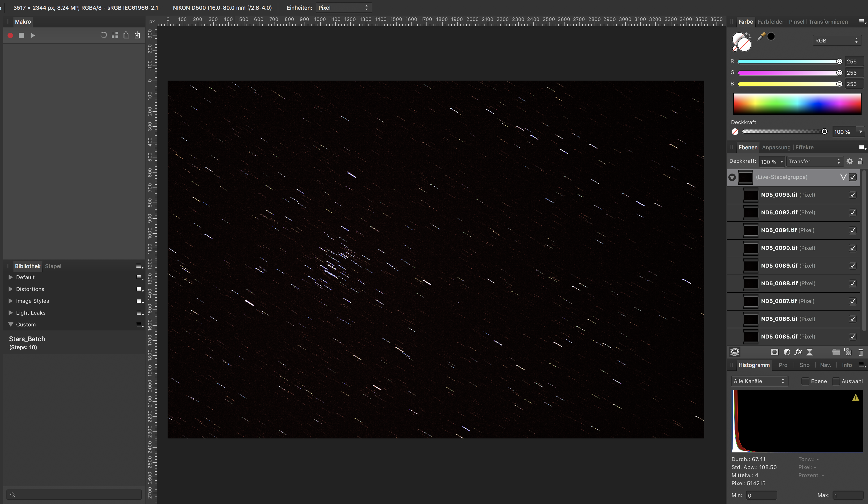Set the color to none using the small swatch
The image size is (868, 504).
tap(735, 49)
